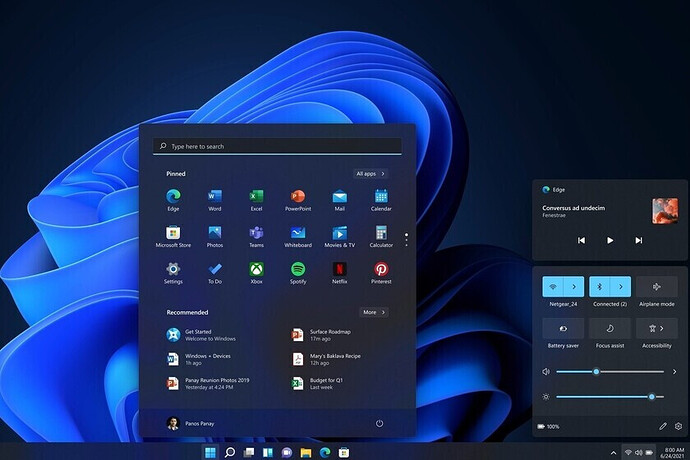Click the Type here to search box
Viewport: 690px width, 460px height.
pyautogui.click(x=277, y=146)
